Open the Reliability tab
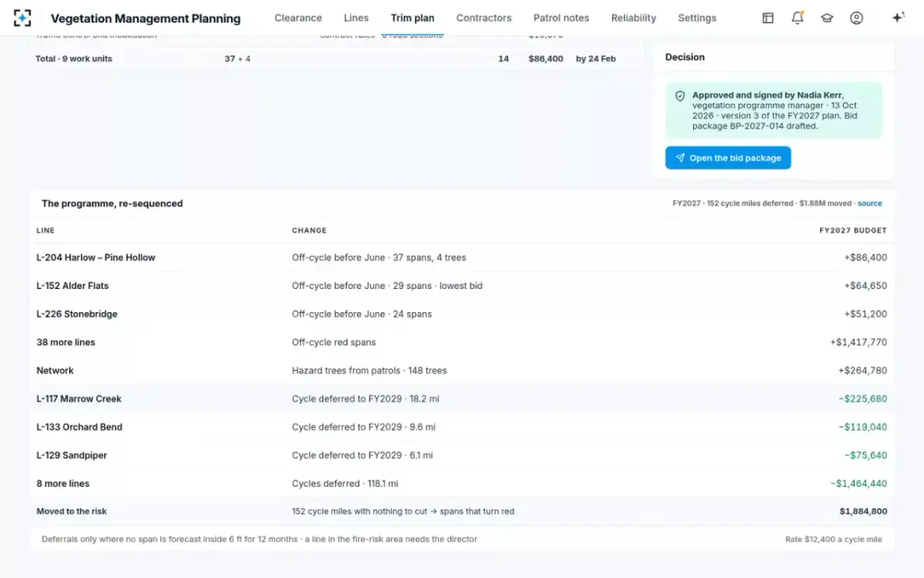 pos(634,18)
